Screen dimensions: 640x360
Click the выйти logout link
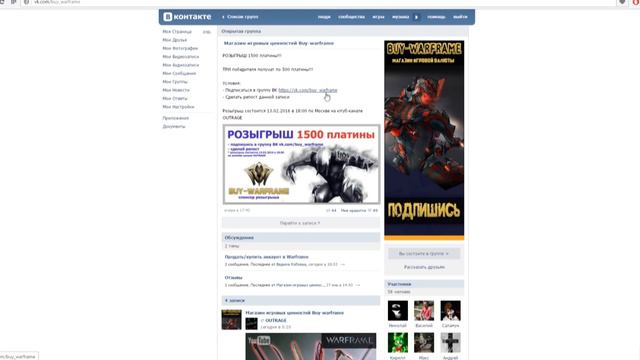click(x=460, y=17)
